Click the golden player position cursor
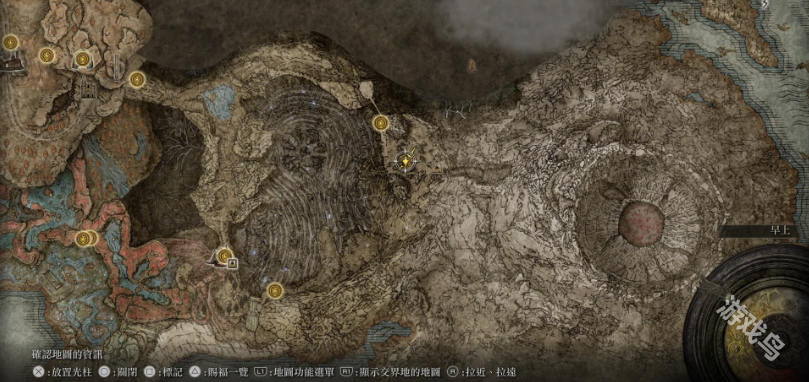This screenshot has width=809, height=382. [407, 162]
